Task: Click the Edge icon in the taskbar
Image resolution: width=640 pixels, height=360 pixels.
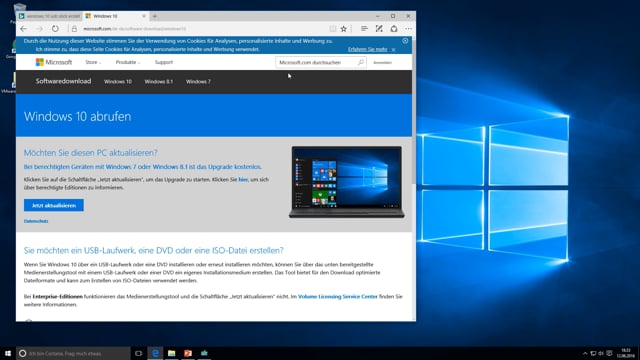Action: 155,353
